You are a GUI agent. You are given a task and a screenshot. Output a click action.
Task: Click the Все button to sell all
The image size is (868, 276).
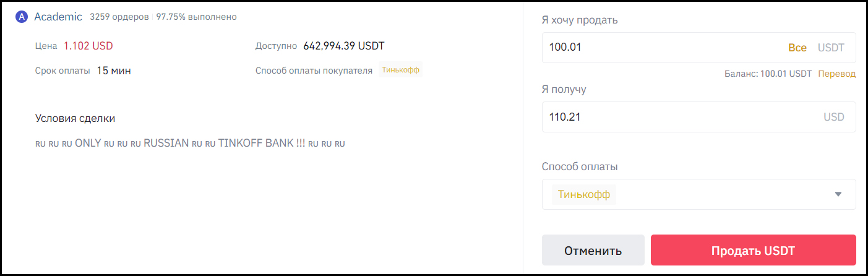pos(797,48)
